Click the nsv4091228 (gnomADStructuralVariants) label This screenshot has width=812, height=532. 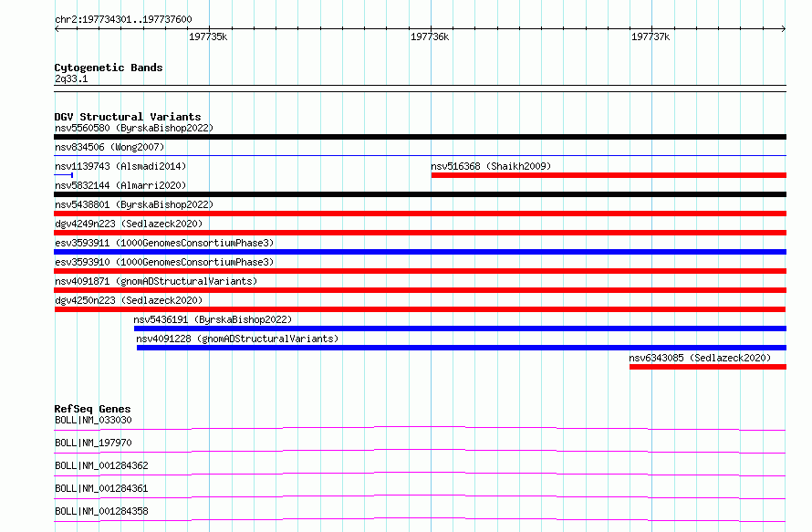point(237,339)
